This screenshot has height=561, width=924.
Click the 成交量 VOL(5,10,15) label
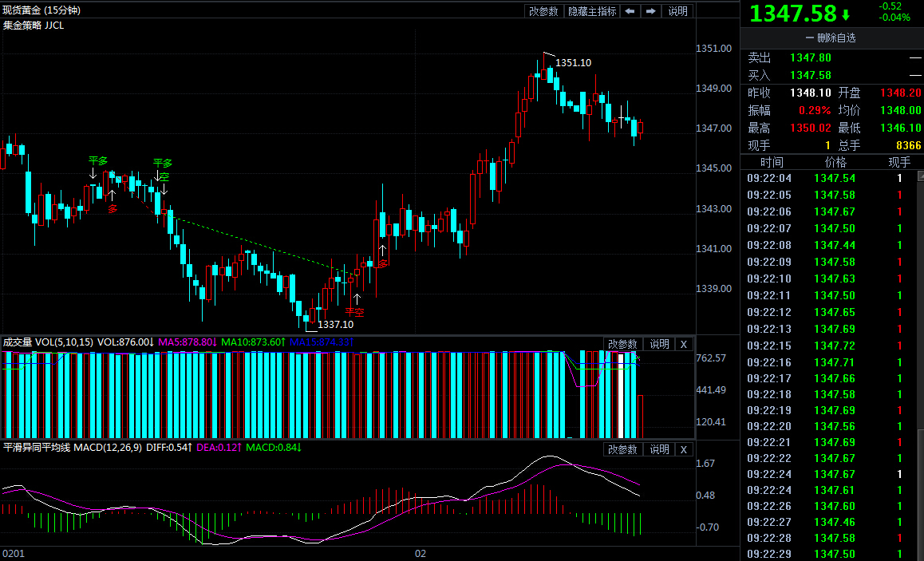[49, 342]
